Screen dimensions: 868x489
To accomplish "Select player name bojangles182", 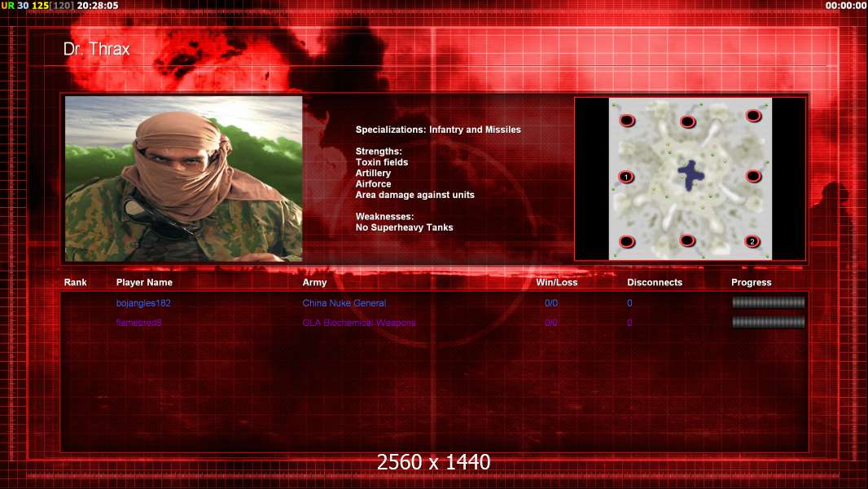I will [143, 303].
